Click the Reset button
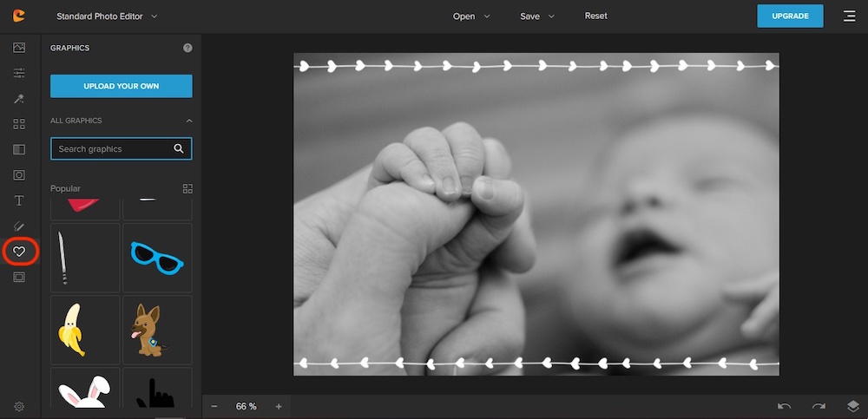This screenshot has height=419, width=868. click(x=595, y=16)
